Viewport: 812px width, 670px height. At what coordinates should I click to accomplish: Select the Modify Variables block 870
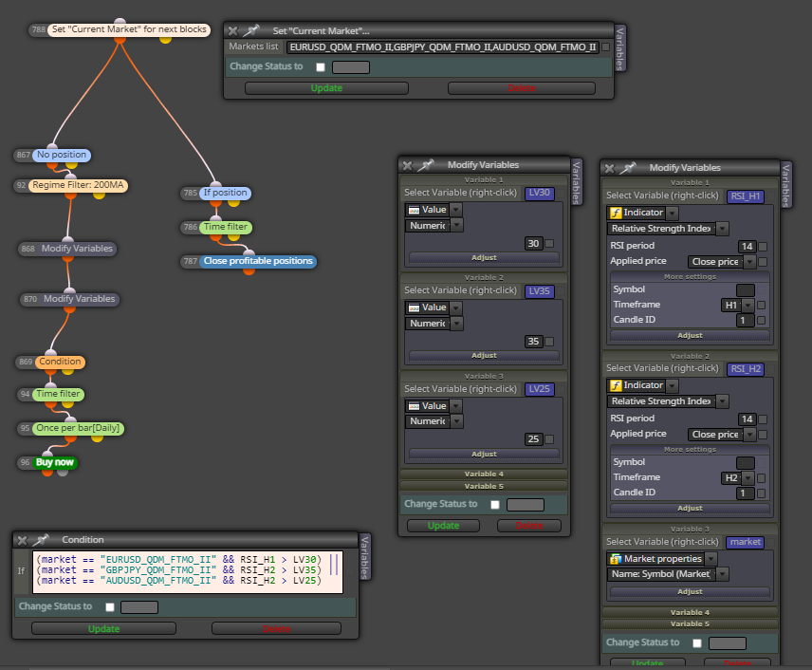(x=80, y=299)
